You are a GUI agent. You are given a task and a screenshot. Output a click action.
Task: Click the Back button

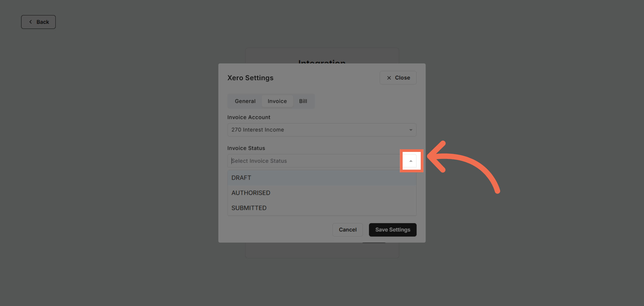click(38, 22)
